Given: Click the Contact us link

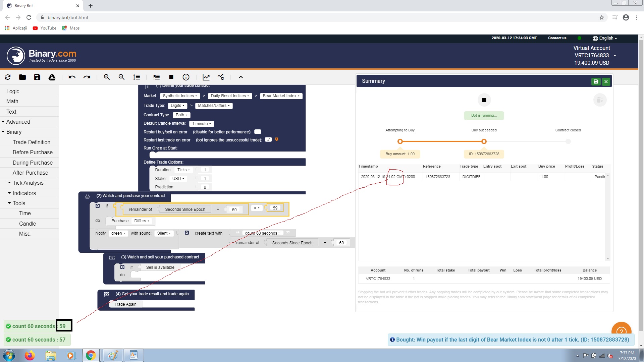Looking at the screenshot, I should click(x=557, y=38).
